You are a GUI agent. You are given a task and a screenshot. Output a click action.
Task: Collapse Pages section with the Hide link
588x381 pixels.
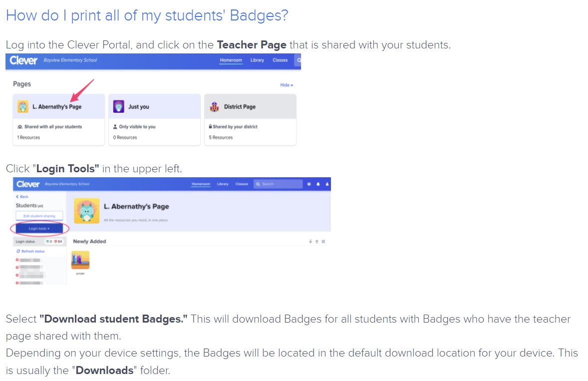(287, 85)
